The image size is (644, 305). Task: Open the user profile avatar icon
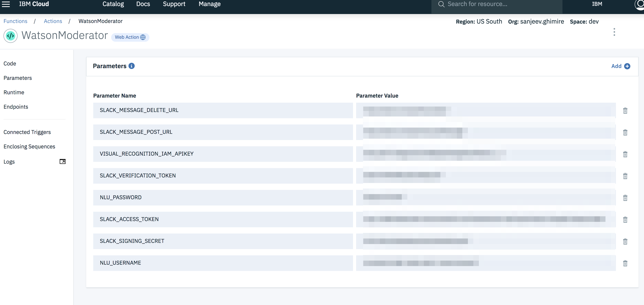click(x=639, y=4)
